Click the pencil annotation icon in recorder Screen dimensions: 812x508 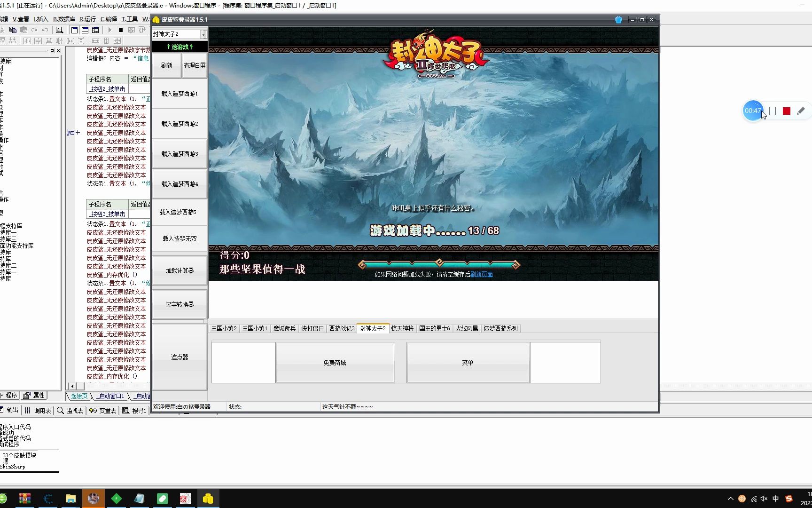pyautogui.click(x=801, y=111)
